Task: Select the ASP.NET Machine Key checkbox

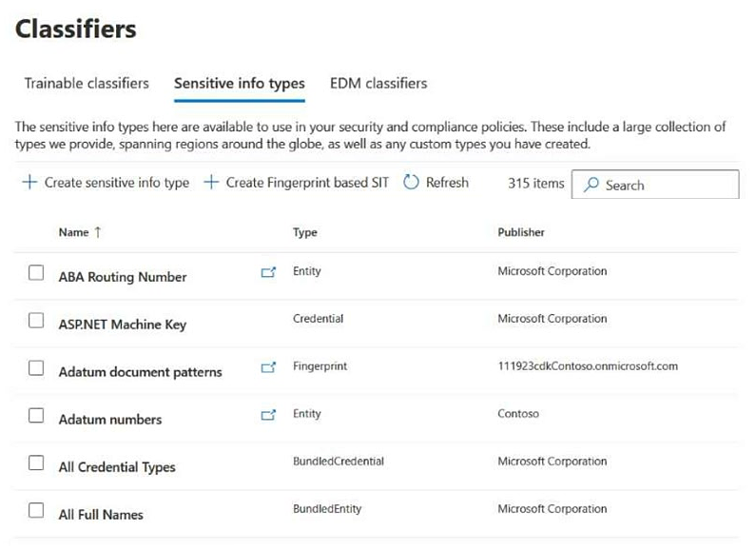Action: tap(36, 321)
